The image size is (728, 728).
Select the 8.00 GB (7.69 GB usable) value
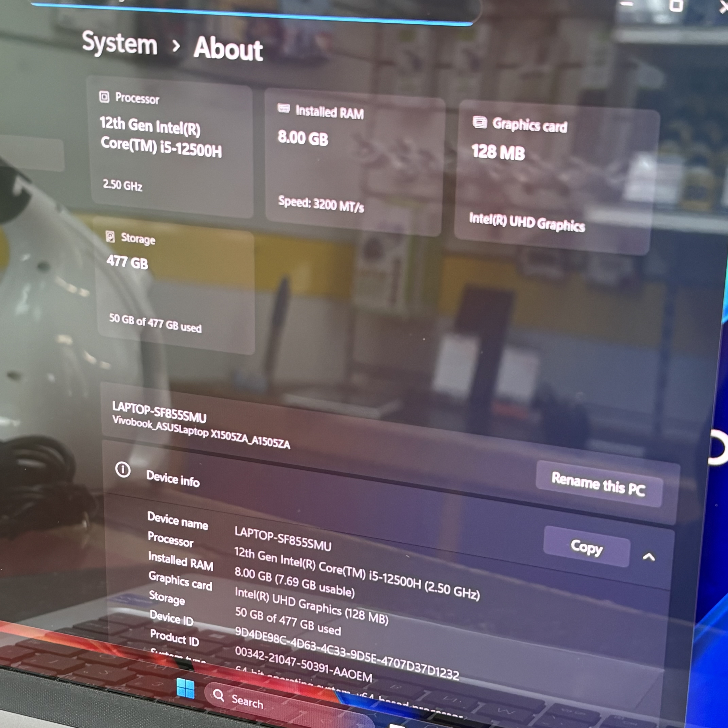[294, 582]
